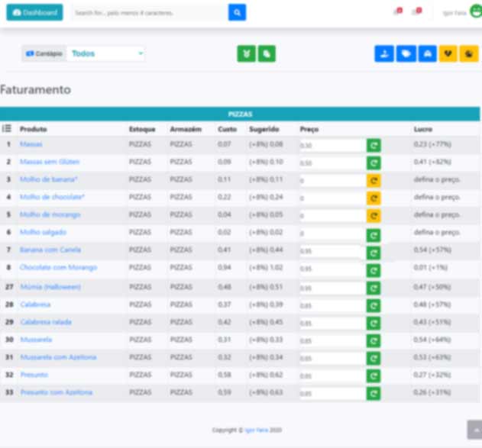Focus the top search input field
The height and width of the screenshot is (448, 482).
click(150, 13)
